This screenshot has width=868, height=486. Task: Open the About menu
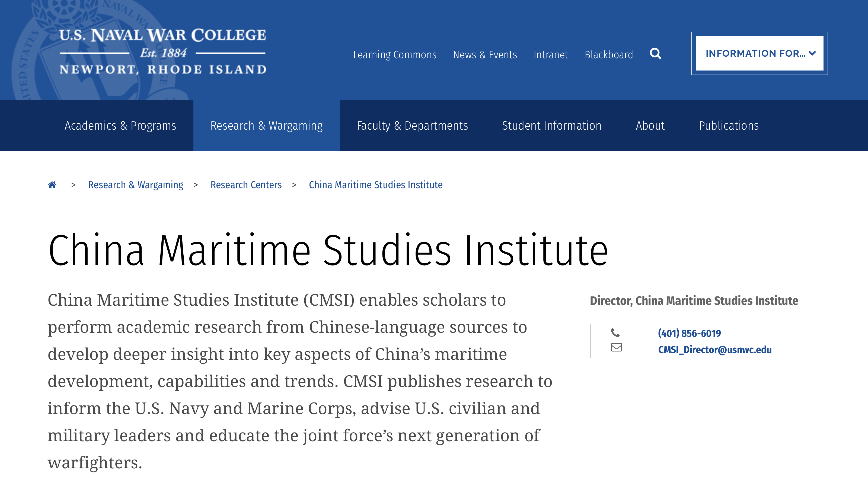pyautogui.click(x=650, y=125)
